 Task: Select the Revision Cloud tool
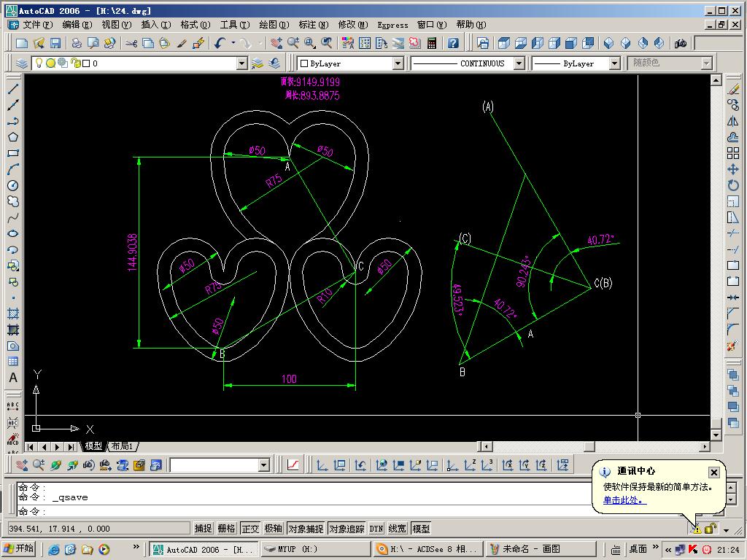pos(13,201)
